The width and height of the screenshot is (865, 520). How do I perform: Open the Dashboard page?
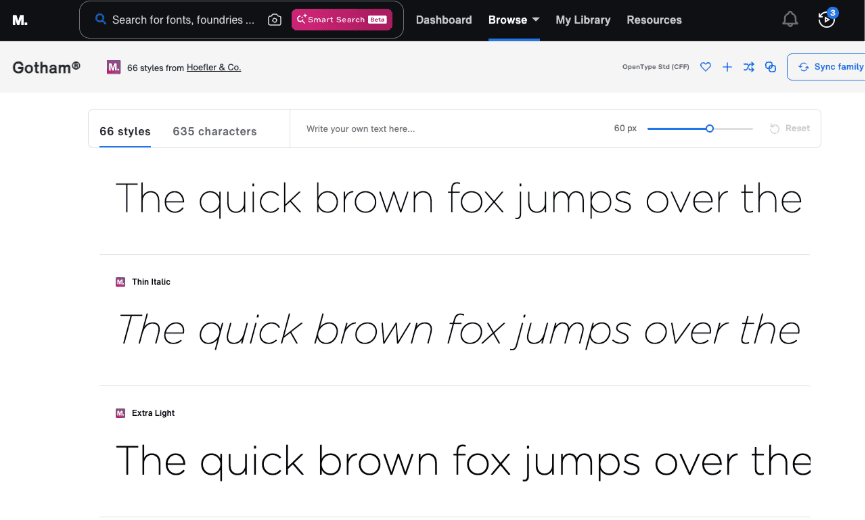click(x=443, y=20)
